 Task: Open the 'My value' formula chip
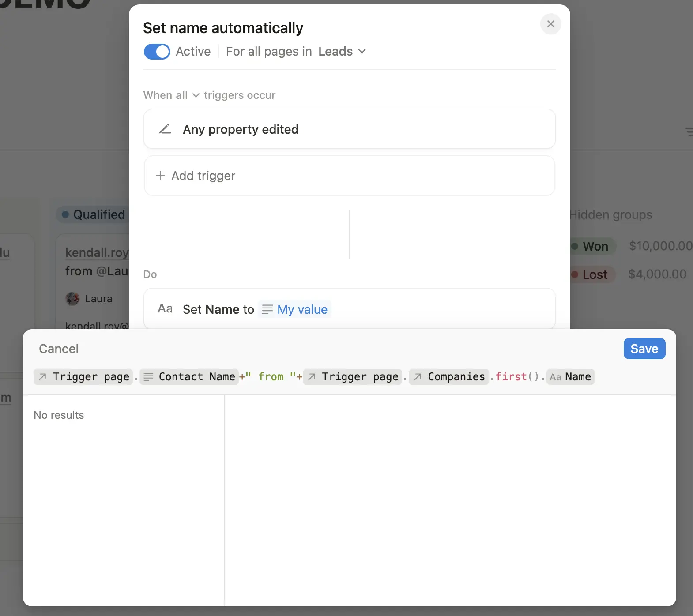point(295,309)
